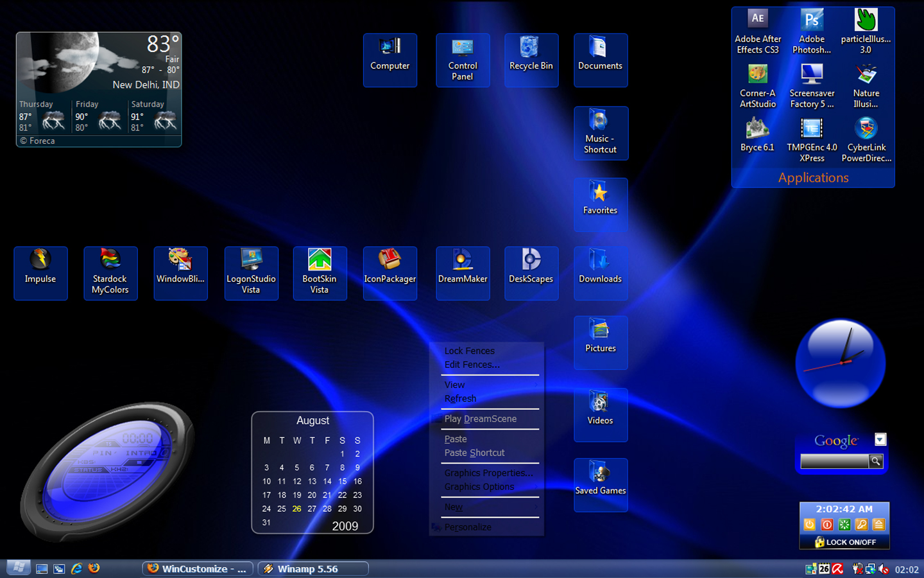Expand the dropdown arrow beside the Google logo
The height and width of the screenshot is (578, 924).
(880, 439)
